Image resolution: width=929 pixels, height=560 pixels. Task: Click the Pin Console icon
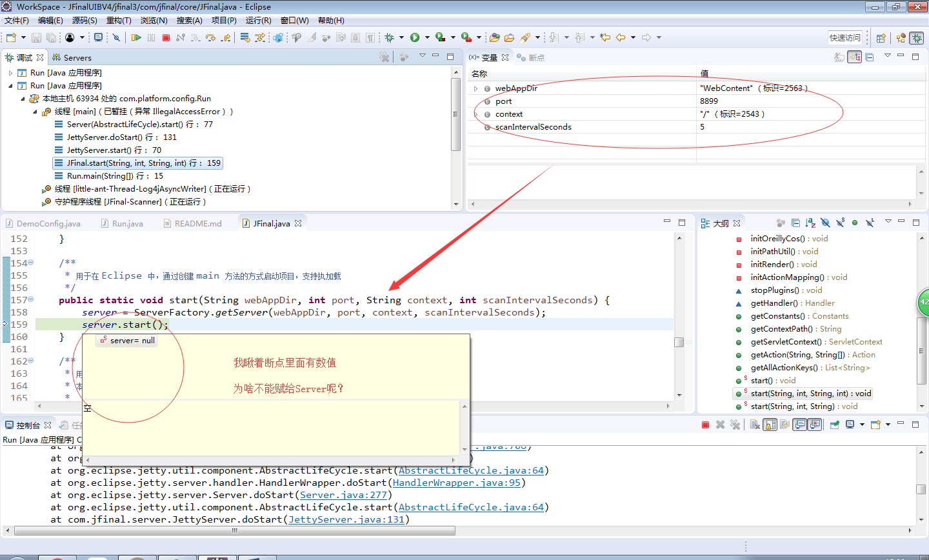click(835, 425)
